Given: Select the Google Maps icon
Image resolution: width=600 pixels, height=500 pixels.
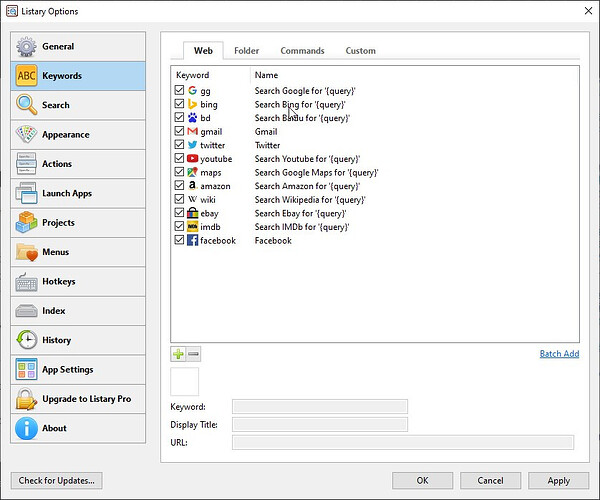Looking at the screenshot, I should click(x=192, y=172).
